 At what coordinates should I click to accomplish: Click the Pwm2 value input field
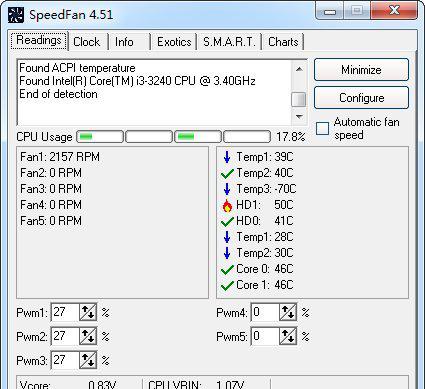(x=65, y=336)
